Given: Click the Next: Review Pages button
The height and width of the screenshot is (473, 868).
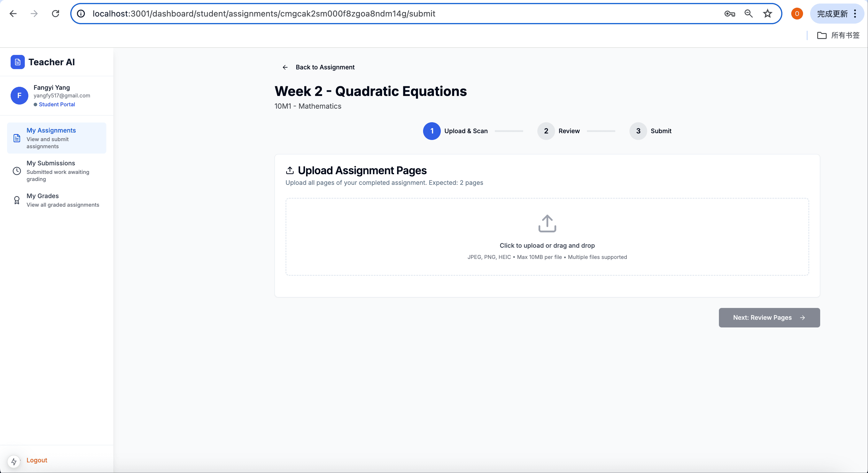Looking at the screenshot, I should coord(769,318).
